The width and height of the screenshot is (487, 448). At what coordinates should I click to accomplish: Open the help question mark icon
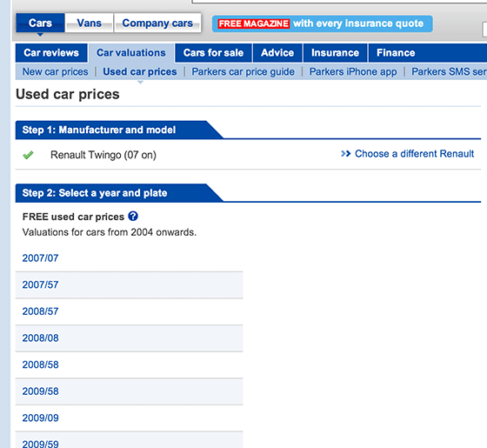[x=133, y=216]
